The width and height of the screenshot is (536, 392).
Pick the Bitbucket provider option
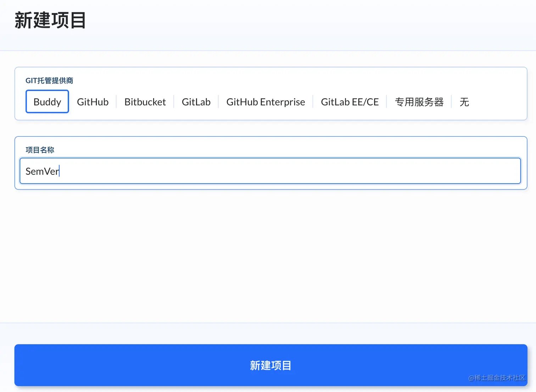[x=145, y=102]
